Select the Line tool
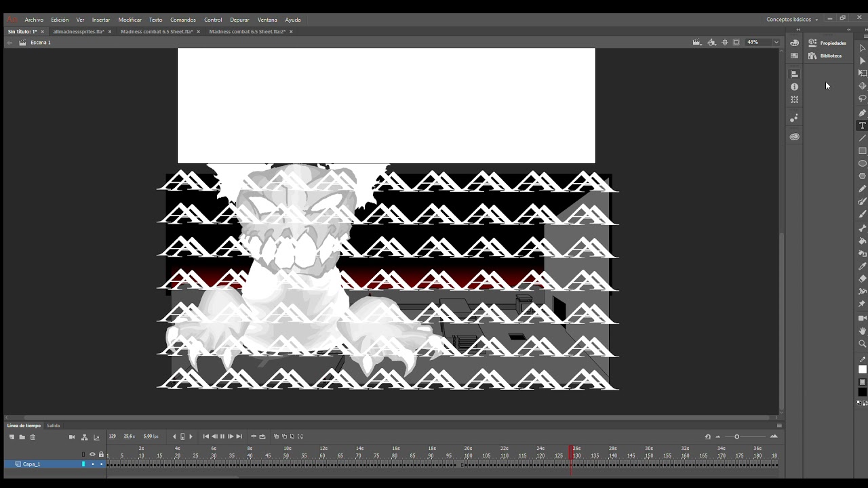Viewport: 868px width, 488px height. coord(863,138)
